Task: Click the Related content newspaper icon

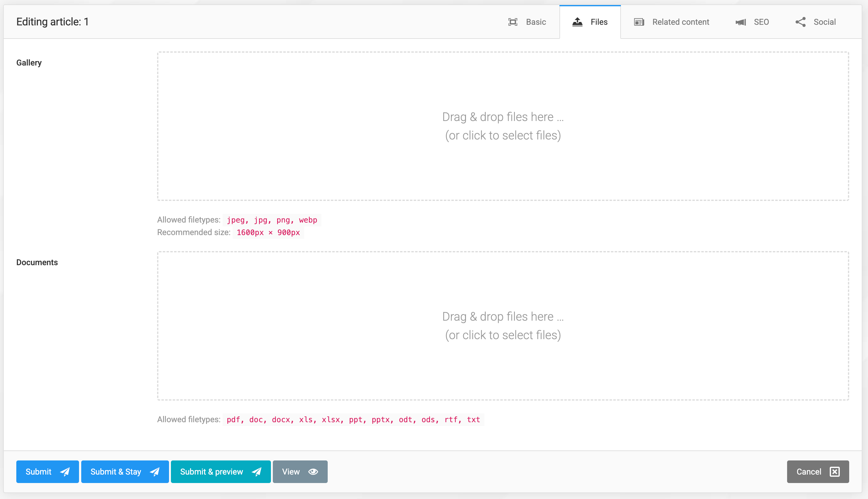Action: [639, 22]
